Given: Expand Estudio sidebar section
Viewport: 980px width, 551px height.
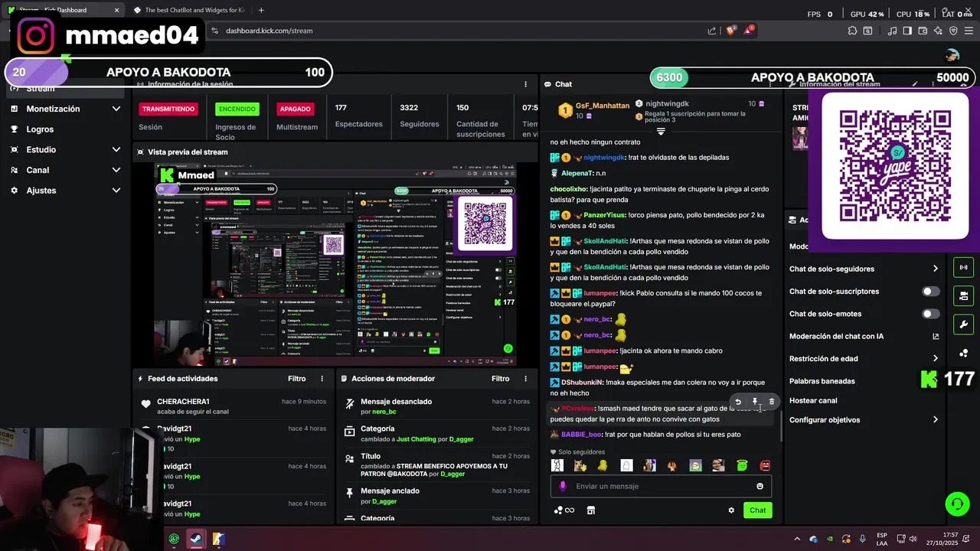Looking at the screenshot, I should (116, 149).
